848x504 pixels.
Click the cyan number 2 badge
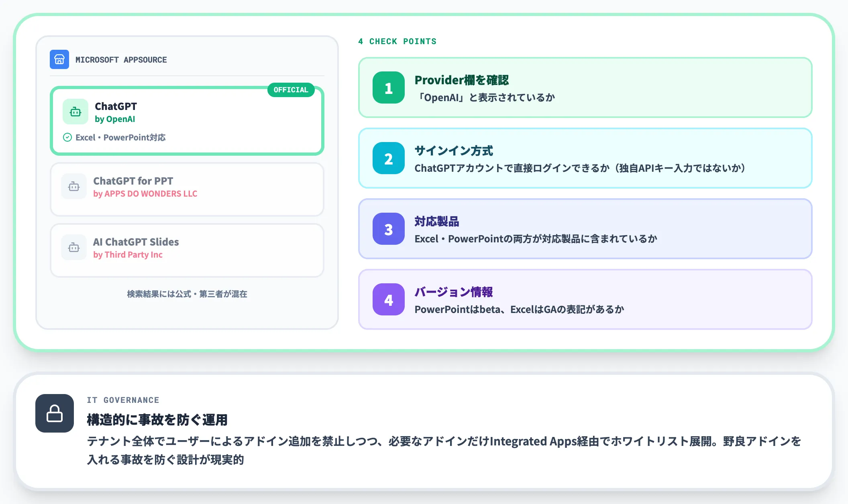click(x=389, y=158)
